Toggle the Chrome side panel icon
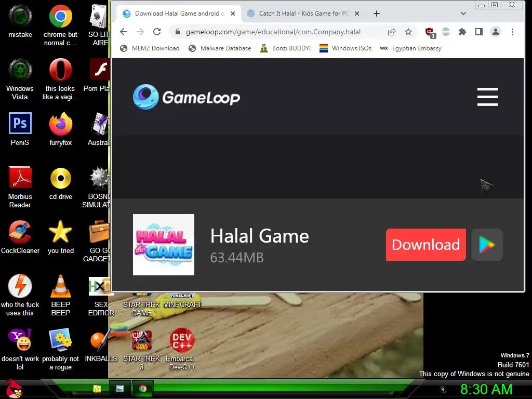Image resolution: width=532 pixels, height=399 pixels. [x=478, y=32]
